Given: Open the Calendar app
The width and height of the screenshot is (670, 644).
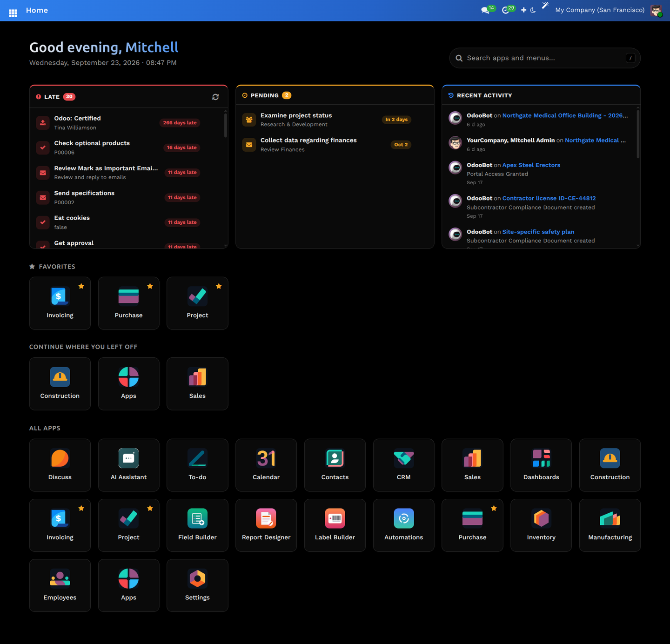Looking at the screenshot, I should (x=266, y=465).
